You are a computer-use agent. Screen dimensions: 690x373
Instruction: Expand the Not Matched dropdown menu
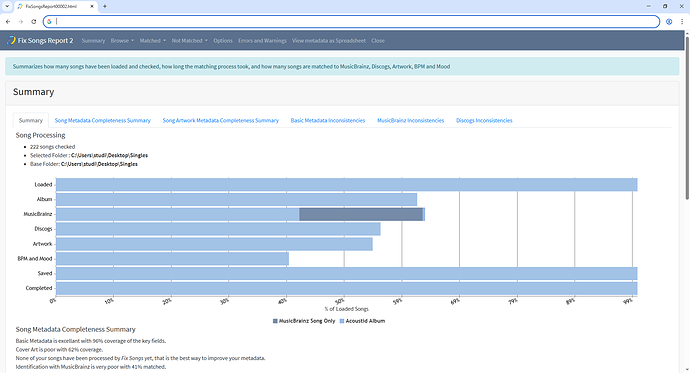189,40
